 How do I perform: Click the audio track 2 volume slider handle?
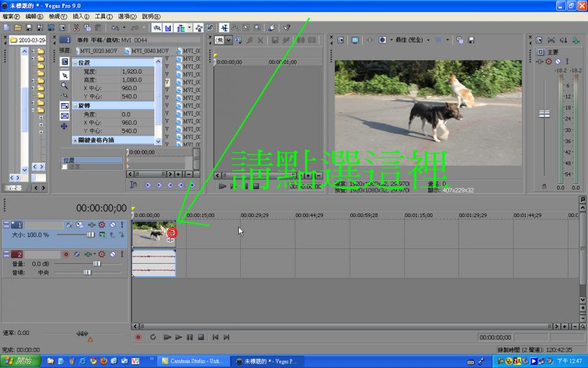click(96, 263)
